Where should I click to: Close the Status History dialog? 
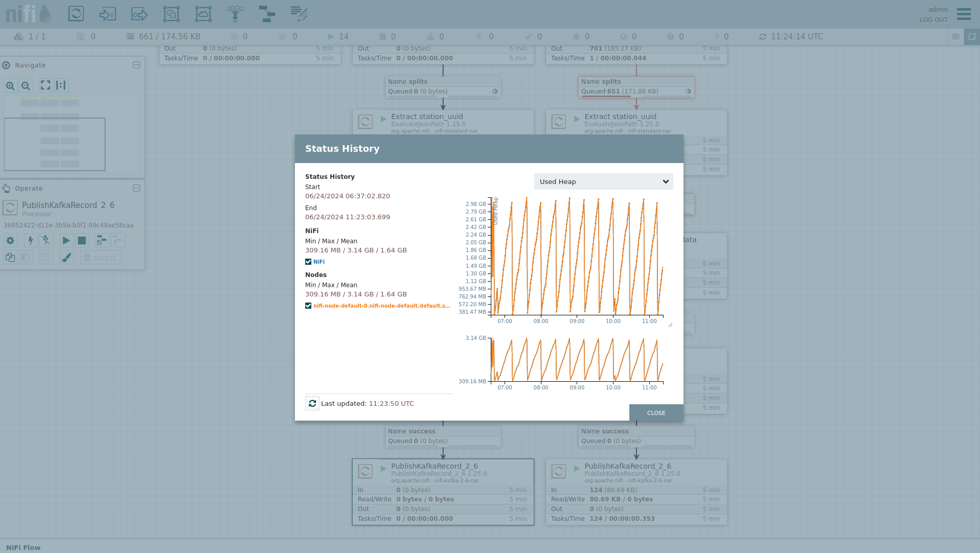coord(656,413)
